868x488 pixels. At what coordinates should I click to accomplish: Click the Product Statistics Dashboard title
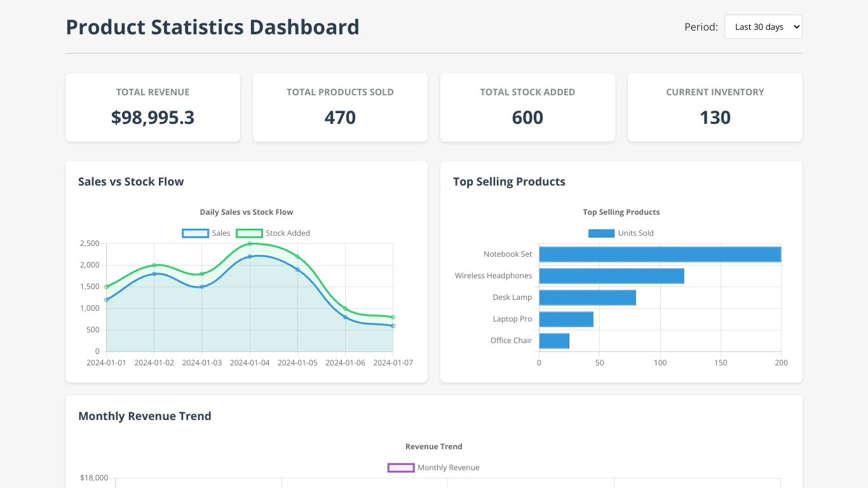pyautogui.click(x=212, y=27)
